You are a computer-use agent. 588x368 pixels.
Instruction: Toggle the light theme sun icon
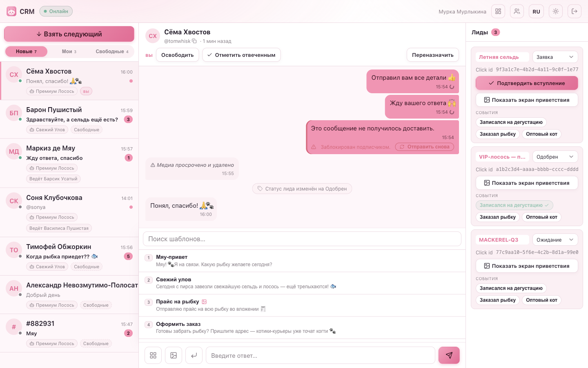coord(556,11)
